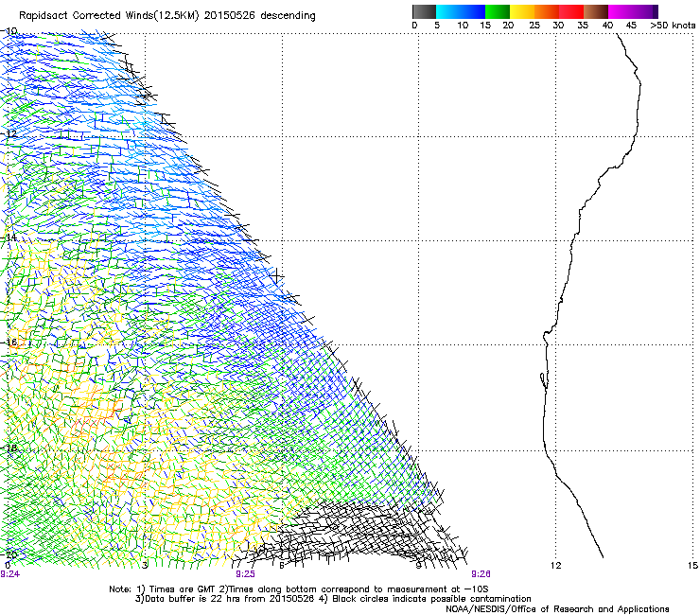
Task: Click legend tick label '40'
Action: [x=607, y=26]
